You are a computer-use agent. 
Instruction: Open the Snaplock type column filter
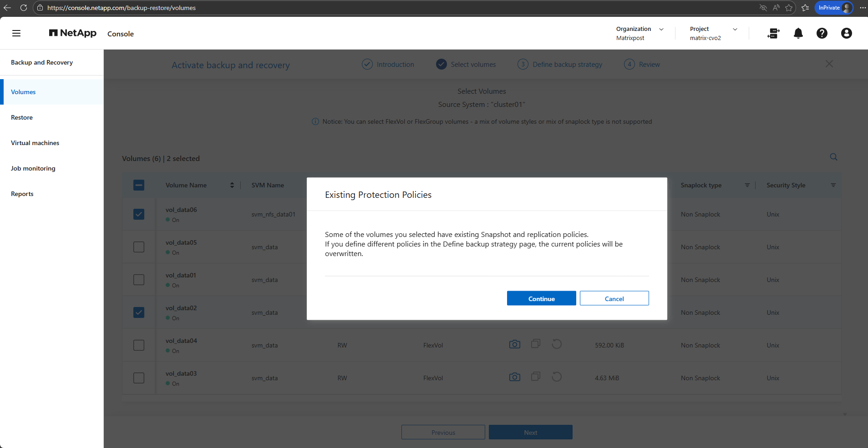[x=747, y=185]
